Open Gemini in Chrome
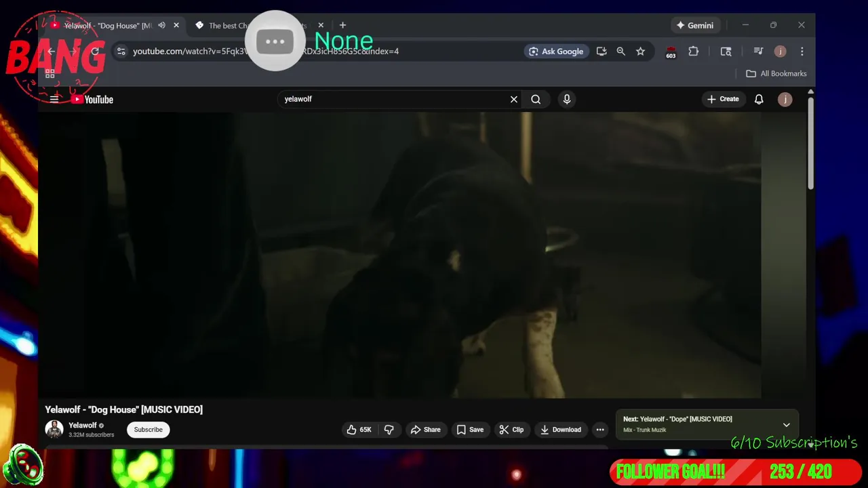 click(x=695, y=26)
